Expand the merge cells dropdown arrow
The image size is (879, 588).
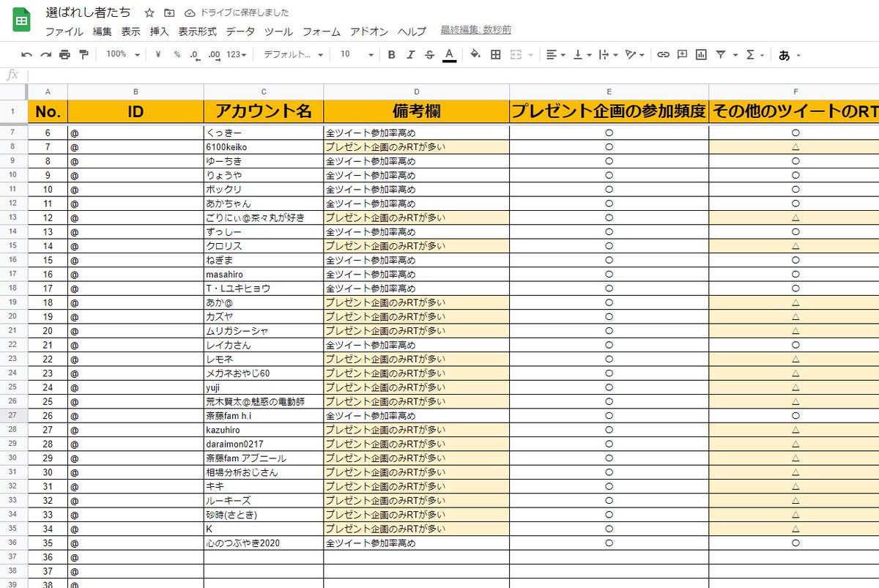click(530, 55)
